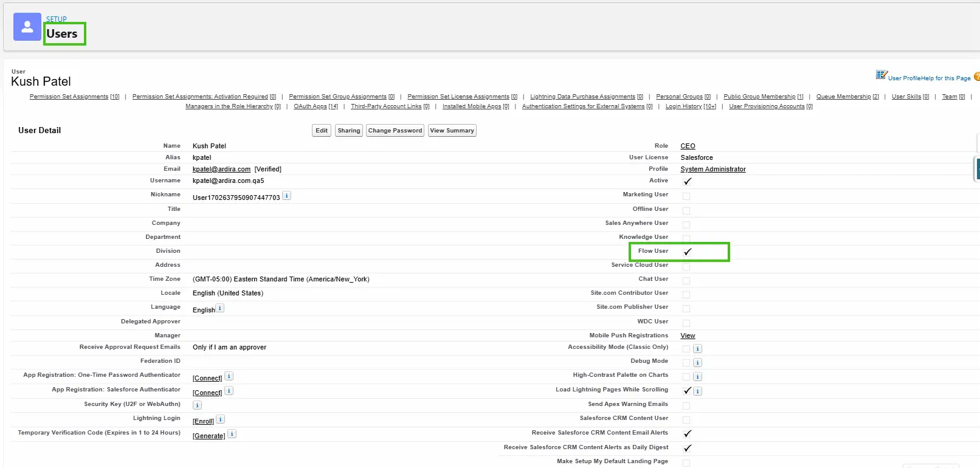The width and height of the screenshot is (980, 468).
Task: Click Load Lightning Pages While Scrolling info icon
Action: point(698,391)
